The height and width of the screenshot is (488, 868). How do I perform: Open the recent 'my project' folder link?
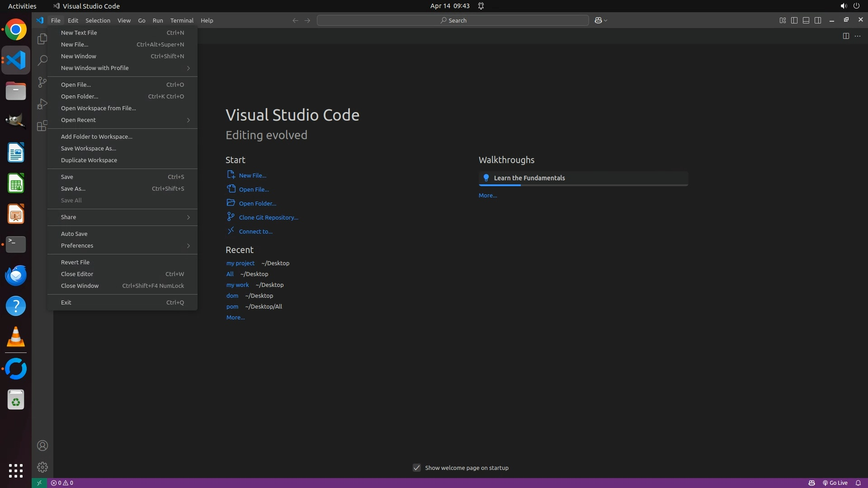click(240, 263)
